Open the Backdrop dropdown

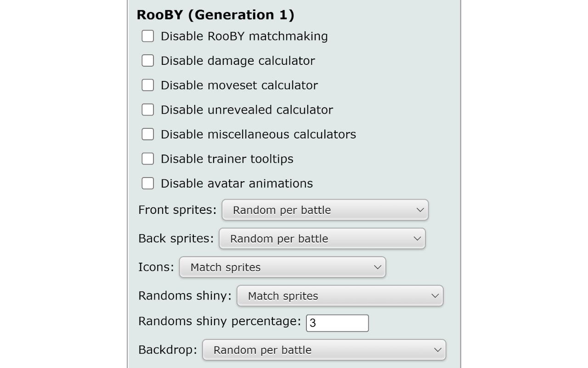click(324, 350)
